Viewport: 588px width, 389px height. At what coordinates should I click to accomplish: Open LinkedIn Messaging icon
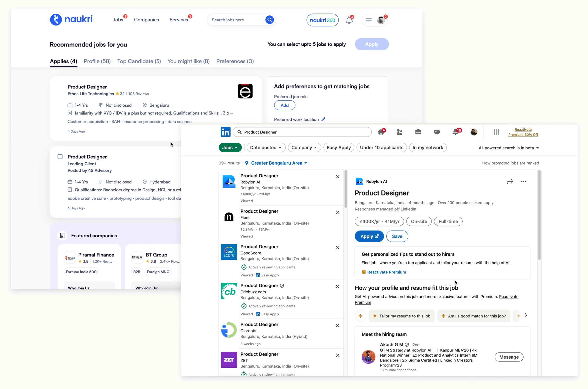point(436,132)
